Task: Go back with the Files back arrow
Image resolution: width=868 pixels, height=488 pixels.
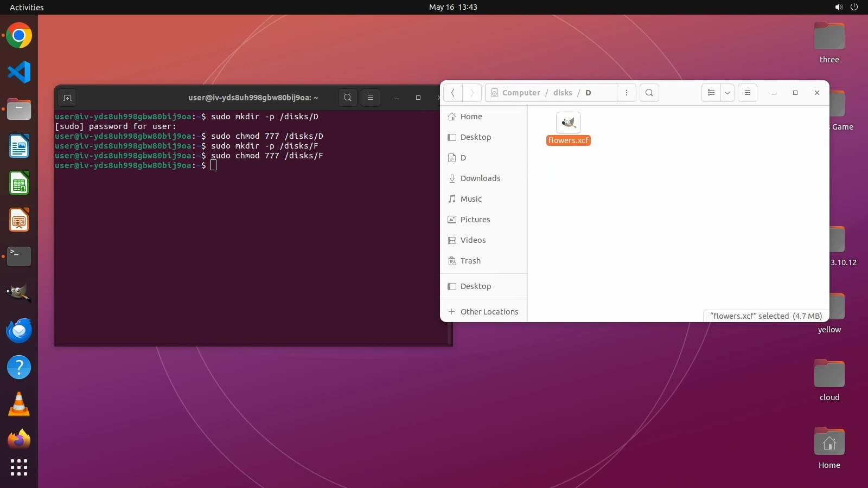Action: click(x=453, y=93)
